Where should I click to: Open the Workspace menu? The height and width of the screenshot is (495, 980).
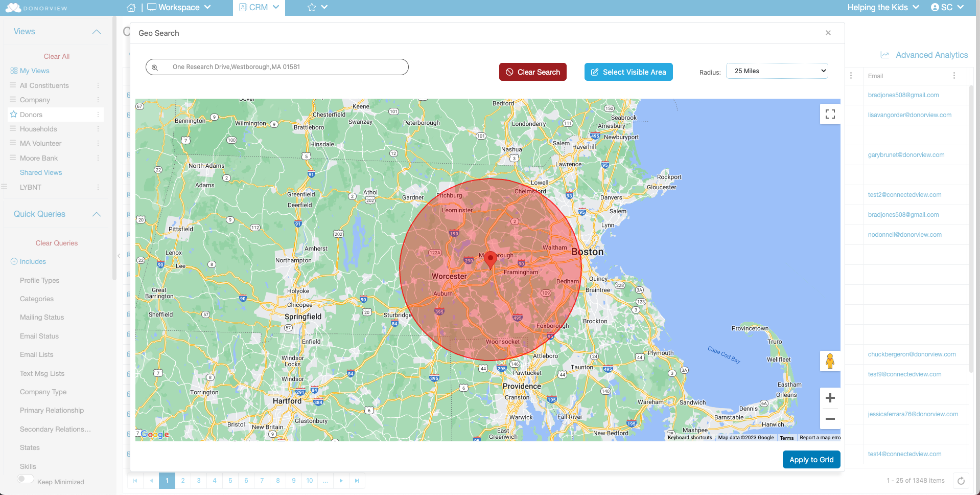coord(179,7)
